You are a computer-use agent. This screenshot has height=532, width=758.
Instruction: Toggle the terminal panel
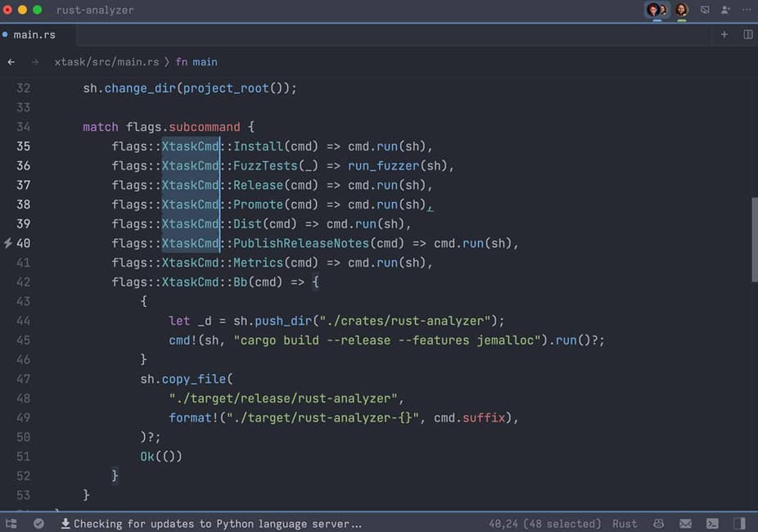pyautogui.click(x=712, y=524)
